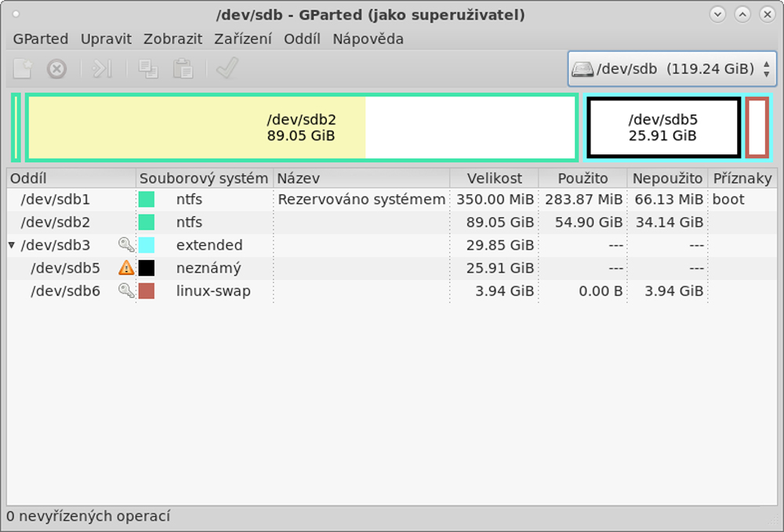Click the key icon beside /dev/sdb6
784x532 pixels.
126,291
